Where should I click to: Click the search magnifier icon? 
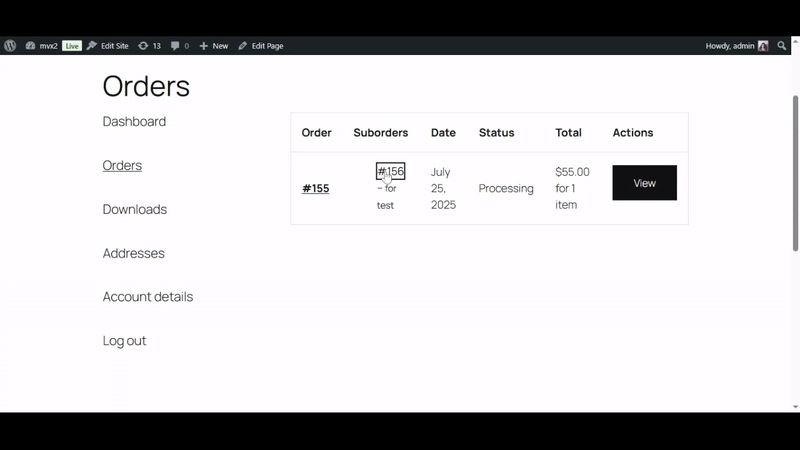(783, 46)
